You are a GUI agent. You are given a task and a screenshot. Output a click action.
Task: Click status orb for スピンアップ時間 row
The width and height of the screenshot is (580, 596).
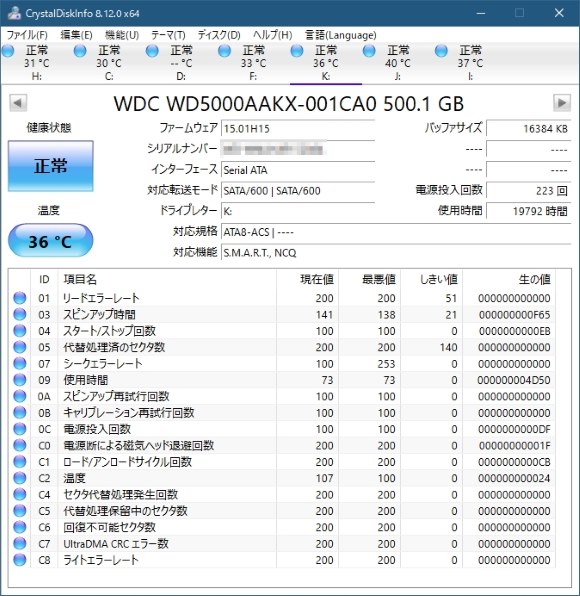[20, 314]
